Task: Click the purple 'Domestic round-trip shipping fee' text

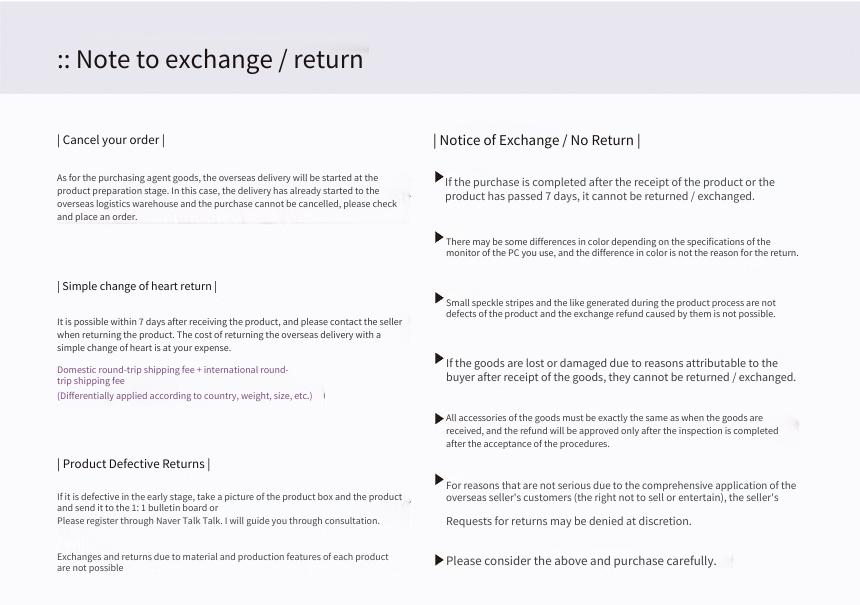Action: coord(172,375)
